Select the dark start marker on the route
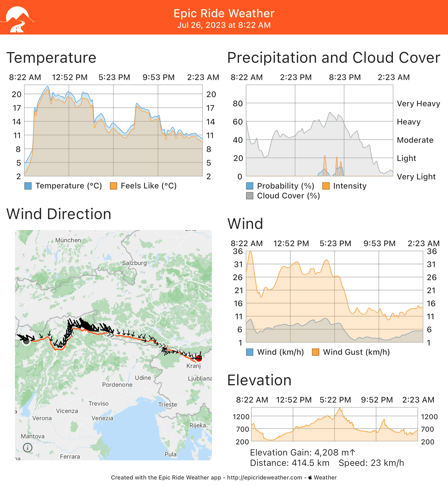This screenshot has width=448, height=486. (26, 341)
